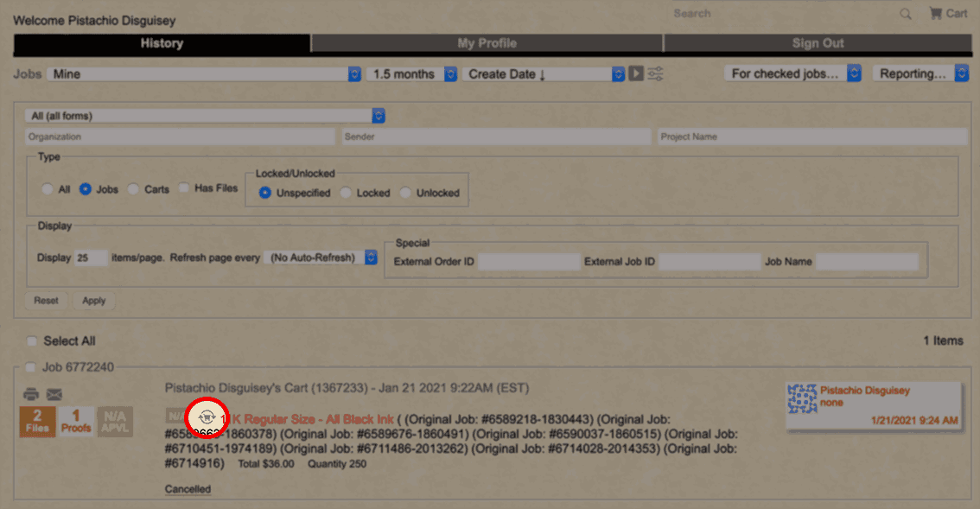
Task: Select the All type radio button
Action: (48, 189)
